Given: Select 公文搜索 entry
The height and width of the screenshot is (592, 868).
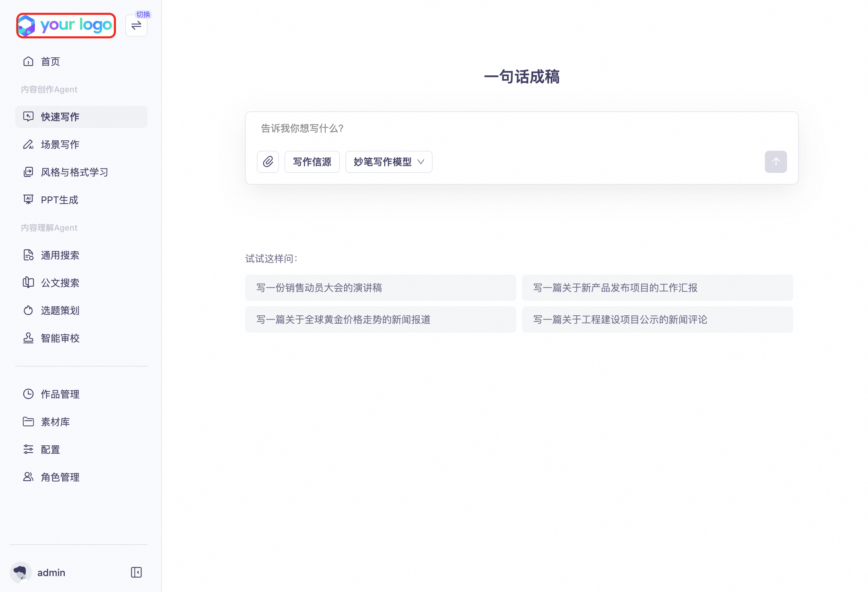Looking at the screenshot, I should (x=60, y=283).
